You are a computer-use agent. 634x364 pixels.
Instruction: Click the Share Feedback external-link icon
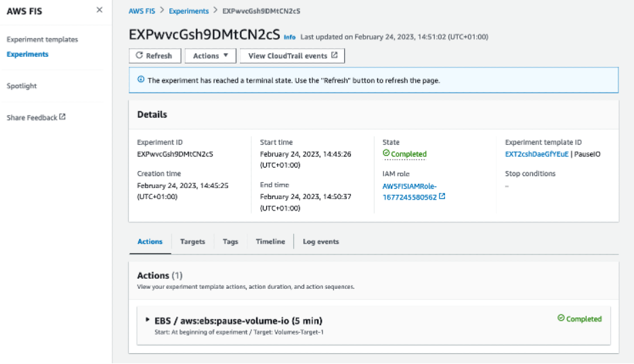62,117
